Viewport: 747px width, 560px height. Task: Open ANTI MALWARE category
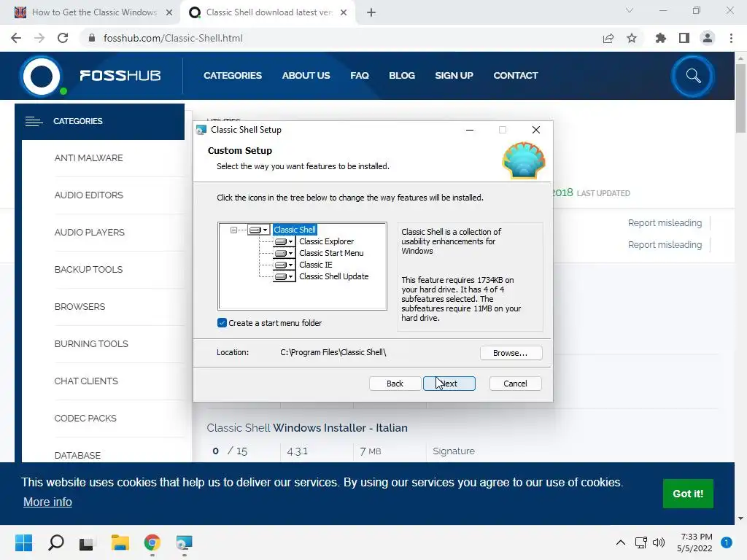[x=88, y=158]
